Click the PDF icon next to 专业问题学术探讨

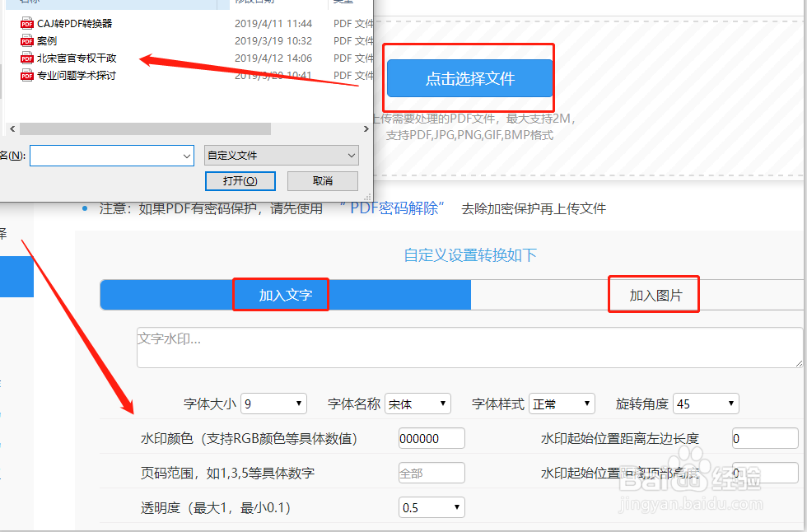pyautogui.click(x=26, y=75)
